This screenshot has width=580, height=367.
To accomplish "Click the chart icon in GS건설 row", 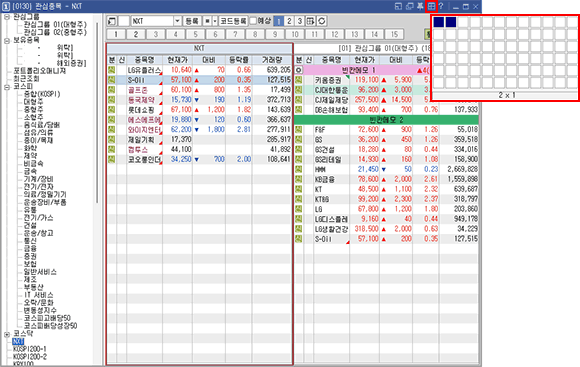I will [299, 149].
